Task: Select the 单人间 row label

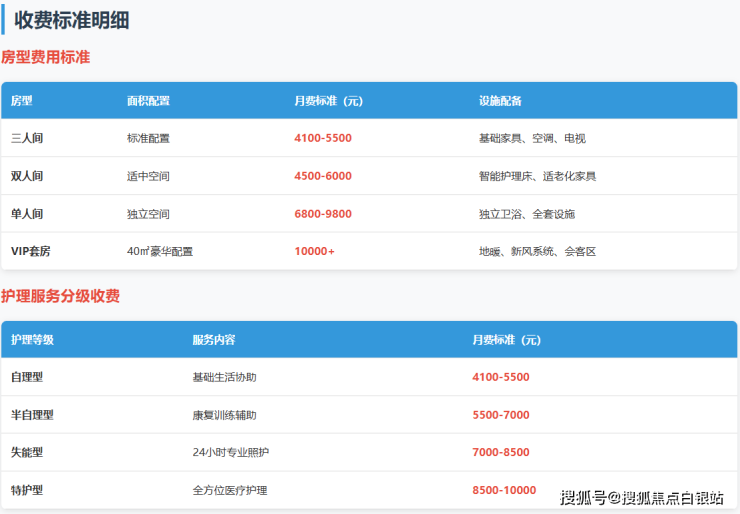Action: click(x=27, y=214)
